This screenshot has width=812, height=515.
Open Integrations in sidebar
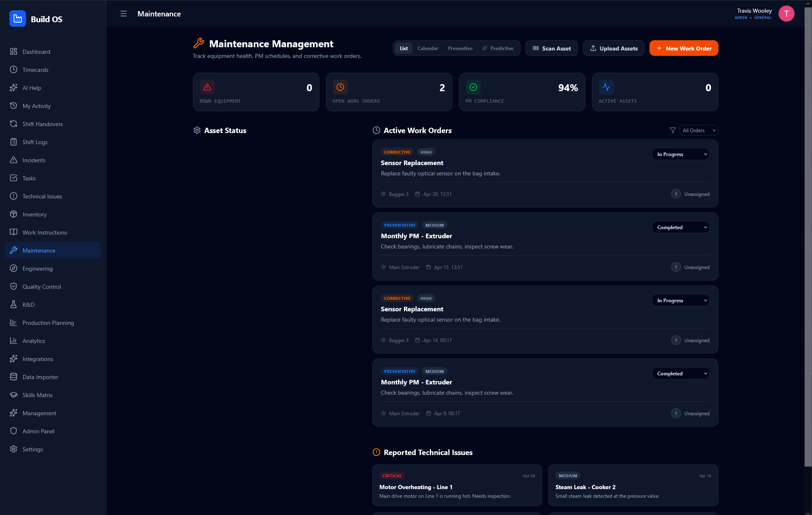click(53, 359)
